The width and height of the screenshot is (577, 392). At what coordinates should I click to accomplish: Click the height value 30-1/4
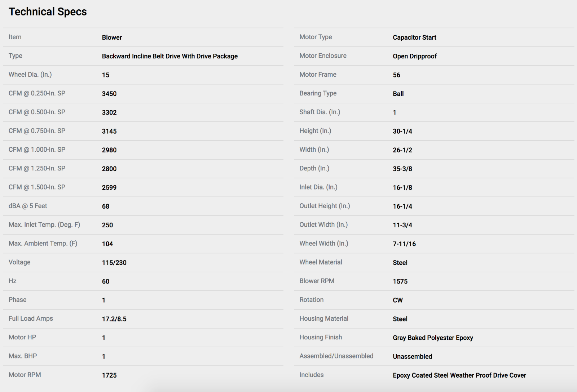pos(402,131)
